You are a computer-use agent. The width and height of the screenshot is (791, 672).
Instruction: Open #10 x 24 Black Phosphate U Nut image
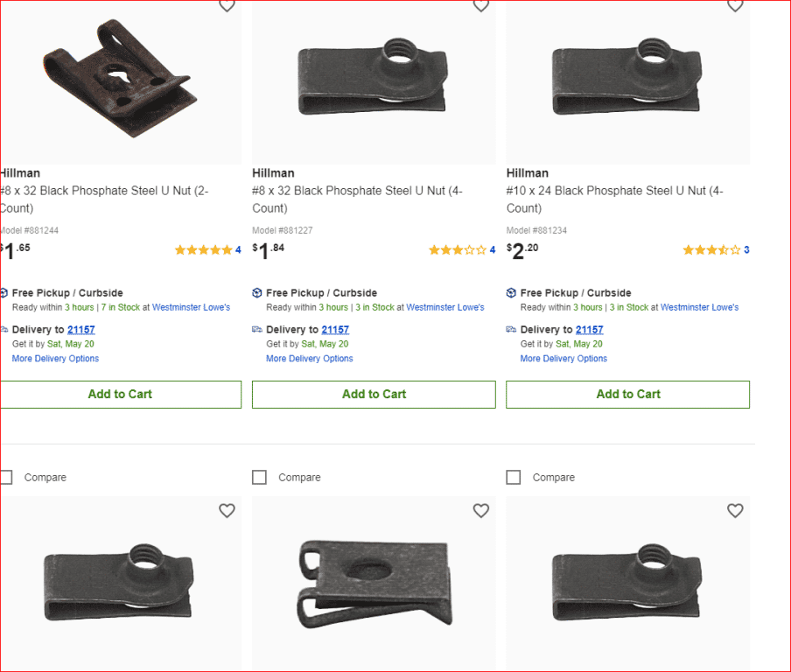pos(627,80)
